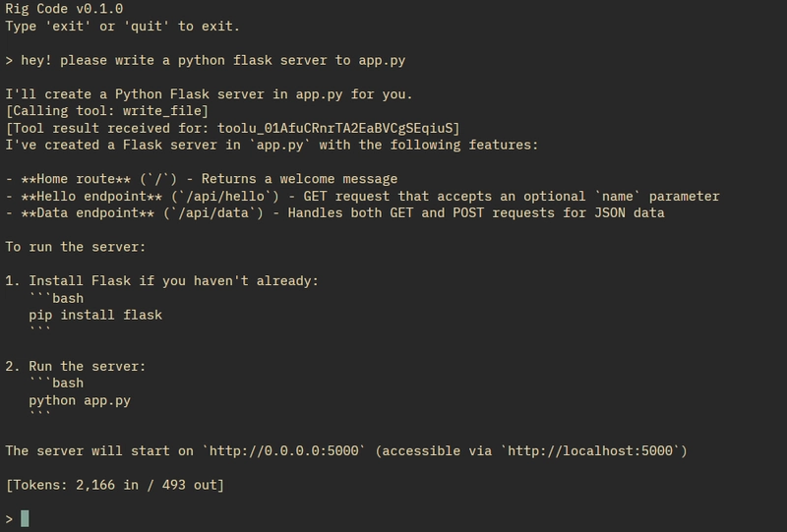This screenshot has height=532, width=787.
Task: Click the tool result ID line
Action: (232, 129)
